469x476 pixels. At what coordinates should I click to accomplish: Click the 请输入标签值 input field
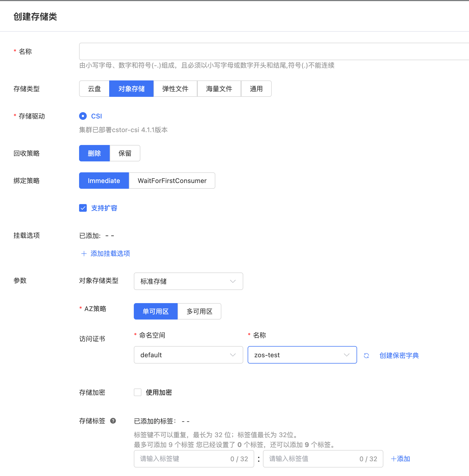(x=323, y=459)
